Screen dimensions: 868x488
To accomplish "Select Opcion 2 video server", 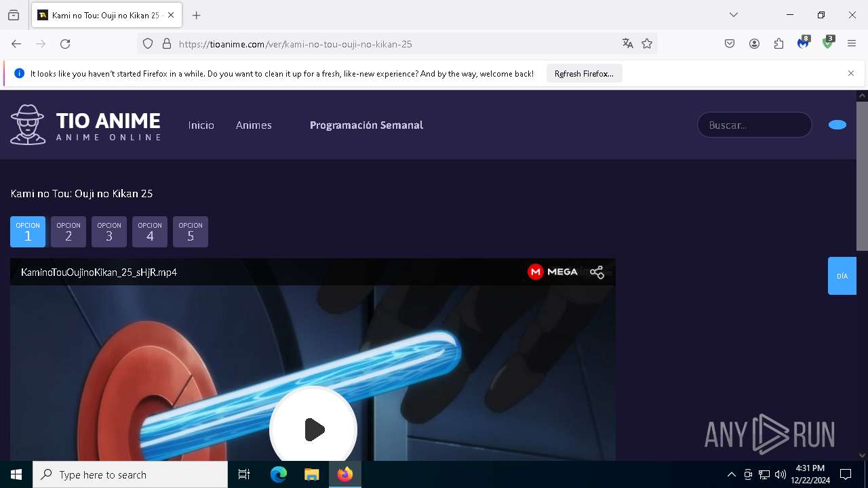I will (x=68, y=232).
